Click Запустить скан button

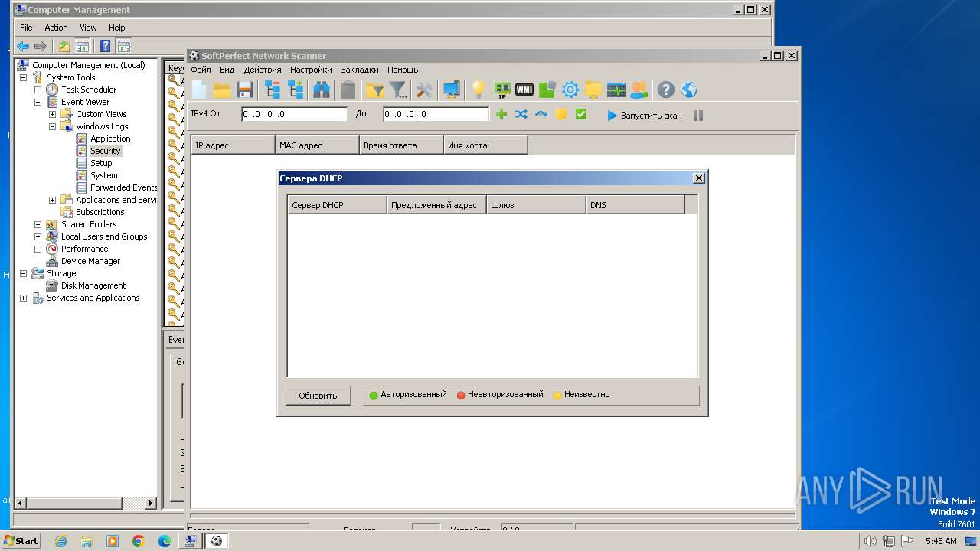coord(644,116)
